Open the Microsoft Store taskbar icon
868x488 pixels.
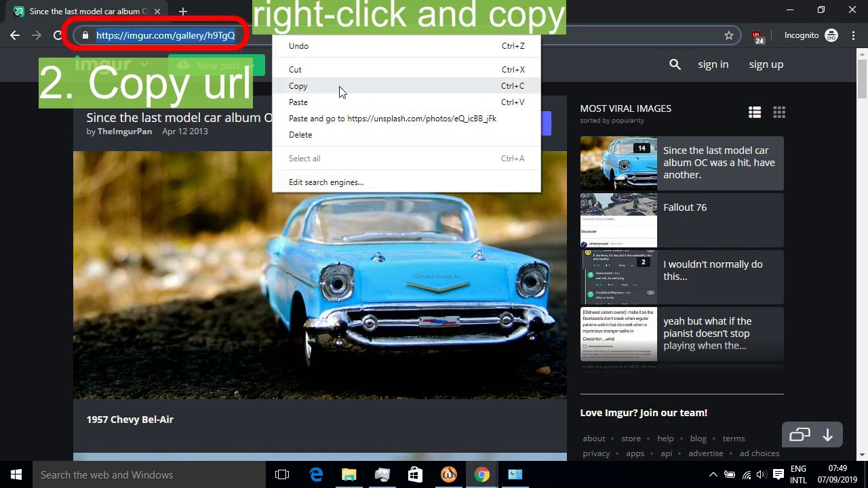(415, 474)
